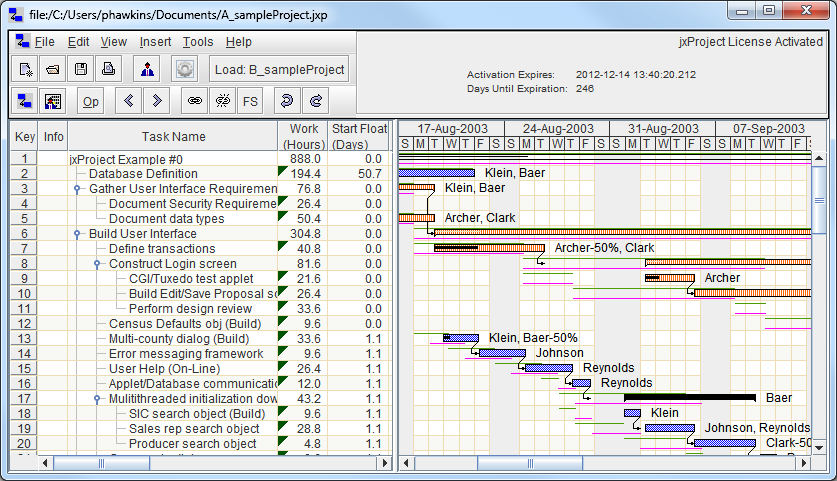Click the Open folder icon
This screenshot has width=837, height=481.
pos(53,70)
